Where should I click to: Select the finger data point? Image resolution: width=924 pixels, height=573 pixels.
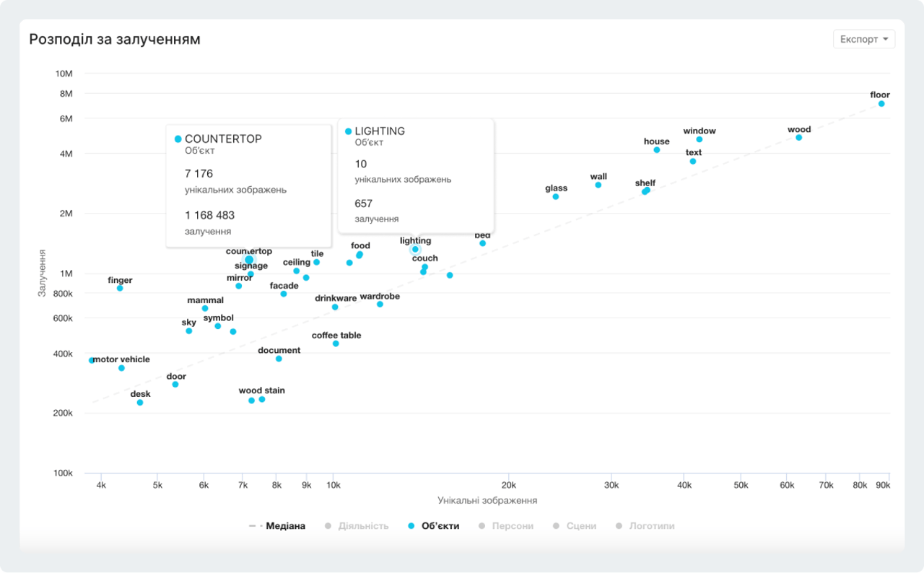tap(120, 288)
